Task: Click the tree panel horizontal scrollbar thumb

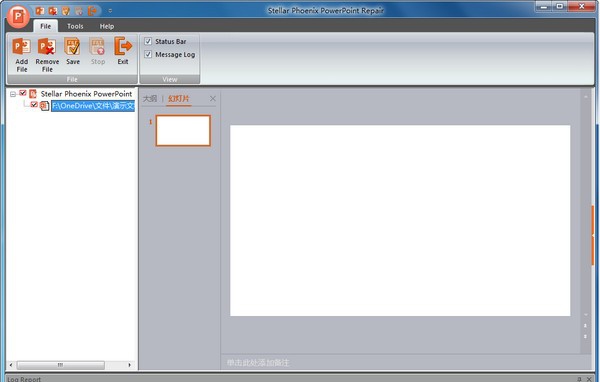Action: (x=60, y=365)
